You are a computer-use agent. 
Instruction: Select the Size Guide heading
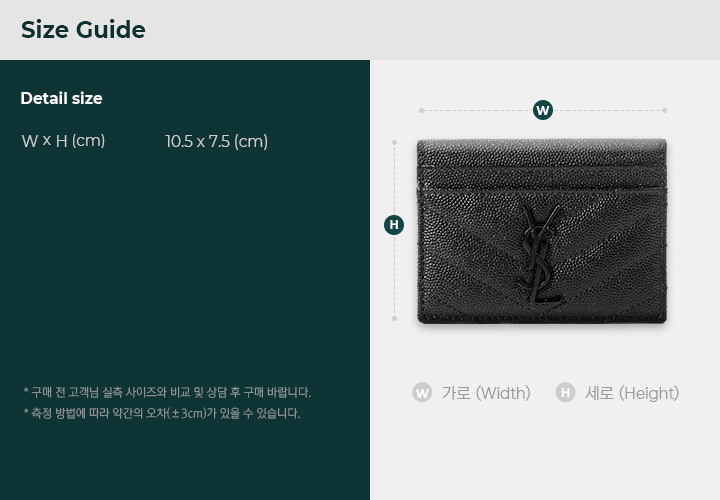coord(83,30)
